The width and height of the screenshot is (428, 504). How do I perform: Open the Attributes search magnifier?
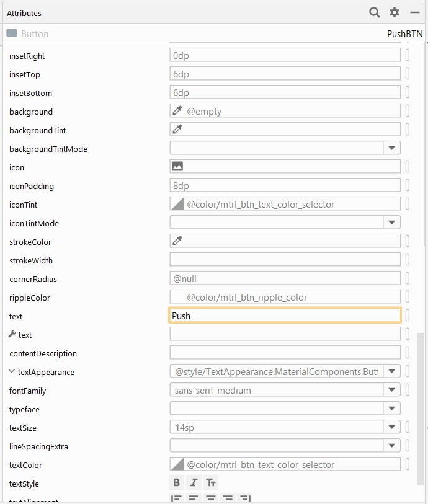374,12
